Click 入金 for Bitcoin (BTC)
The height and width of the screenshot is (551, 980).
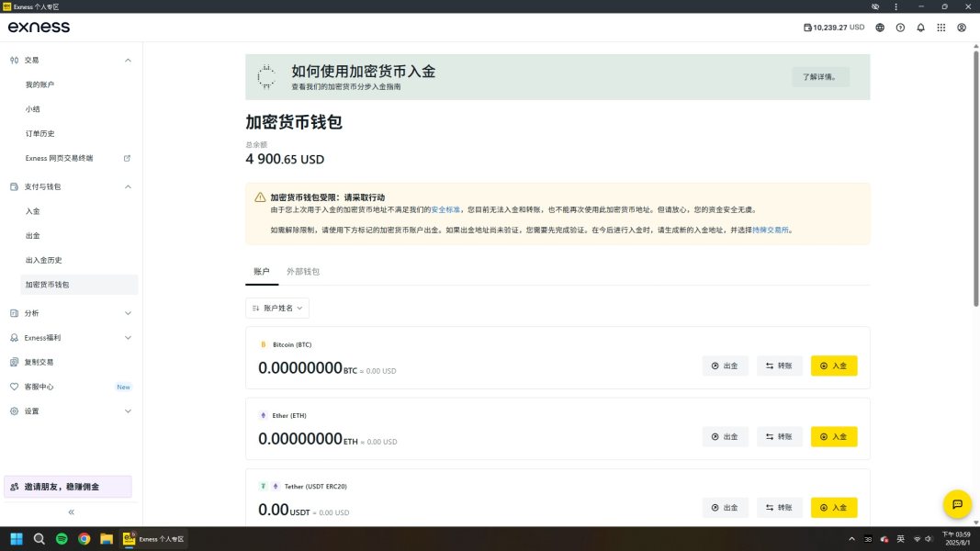(x=834, y=365)
